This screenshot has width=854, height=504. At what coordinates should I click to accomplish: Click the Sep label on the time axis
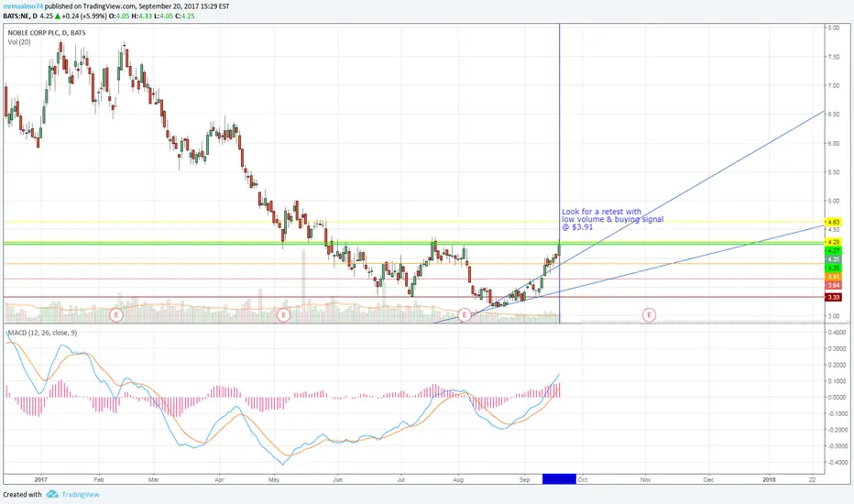[524, 480]
